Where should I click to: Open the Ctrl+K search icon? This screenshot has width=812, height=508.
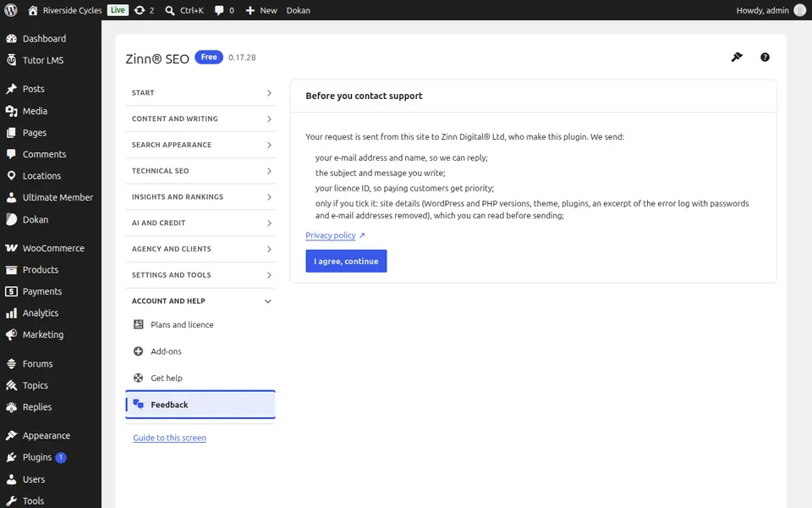(x=170, y=10)
